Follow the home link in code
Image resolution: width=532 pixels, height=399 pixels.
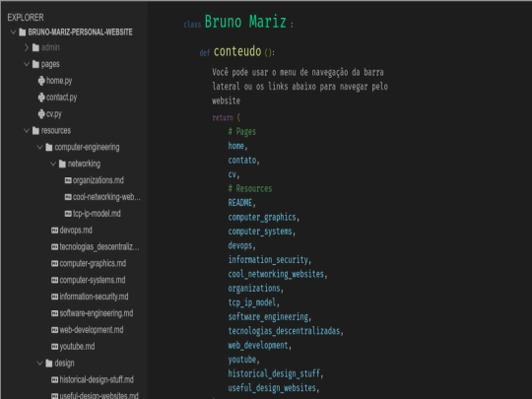tap(236, 146)
